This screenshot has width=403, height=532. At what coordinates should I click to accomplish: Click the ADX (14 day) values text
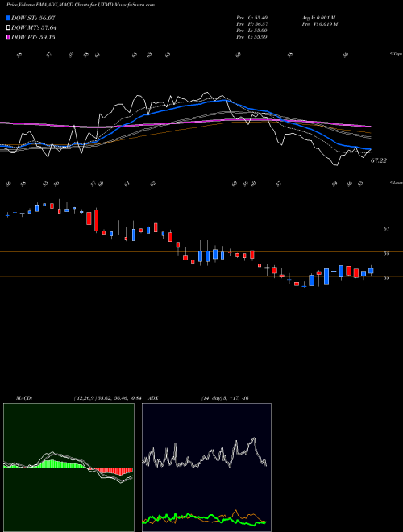(x=225, y=398)
